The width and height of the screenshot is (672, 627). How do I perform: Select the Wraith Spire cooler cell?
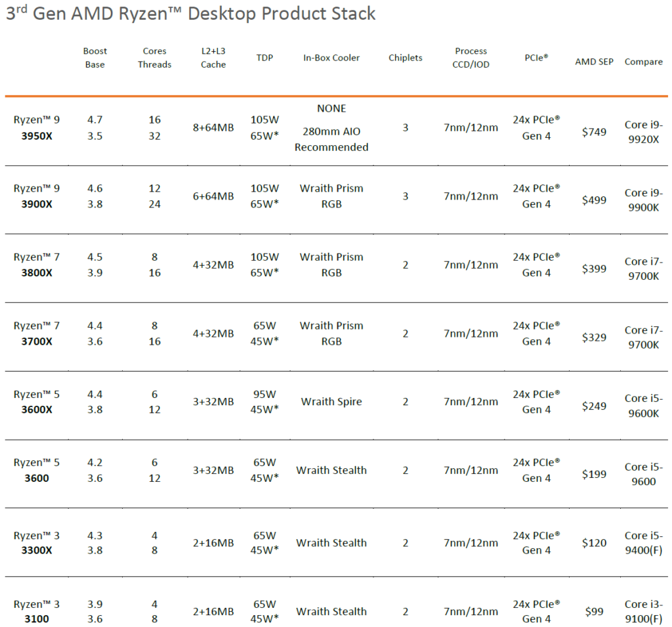331,402
